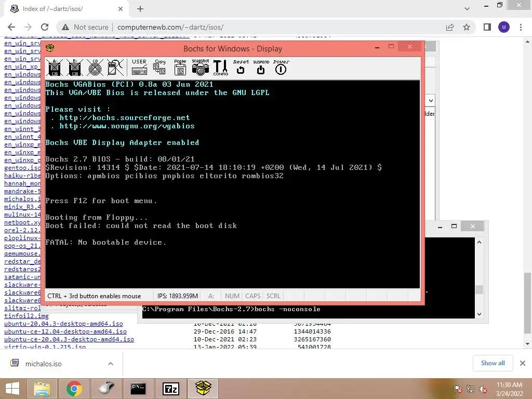Click the Suspend icon in Bochs toolbar
The image size is (532, 399).
click(261, 67)
